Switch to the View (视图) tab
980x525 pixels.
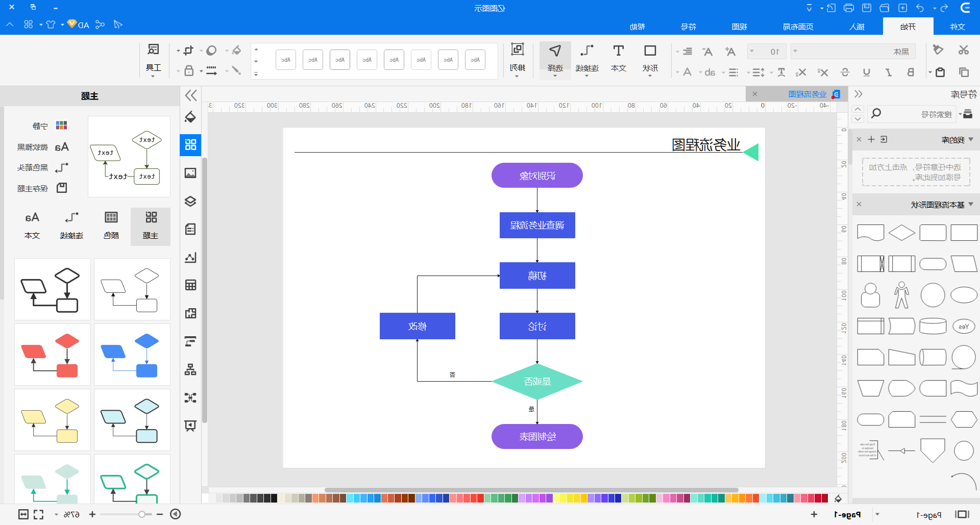pyautogui.click(x=740, y=27)
